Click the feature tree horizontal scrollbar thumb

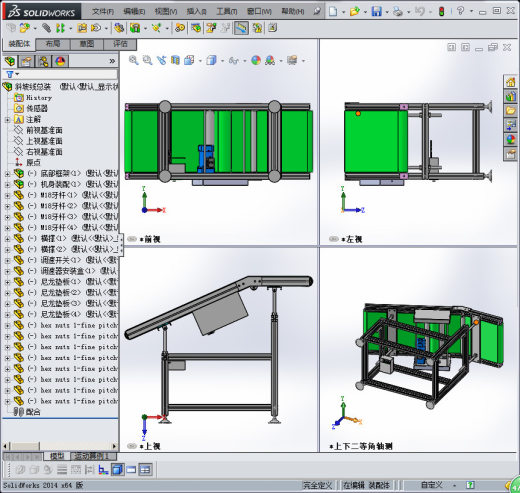25,446
